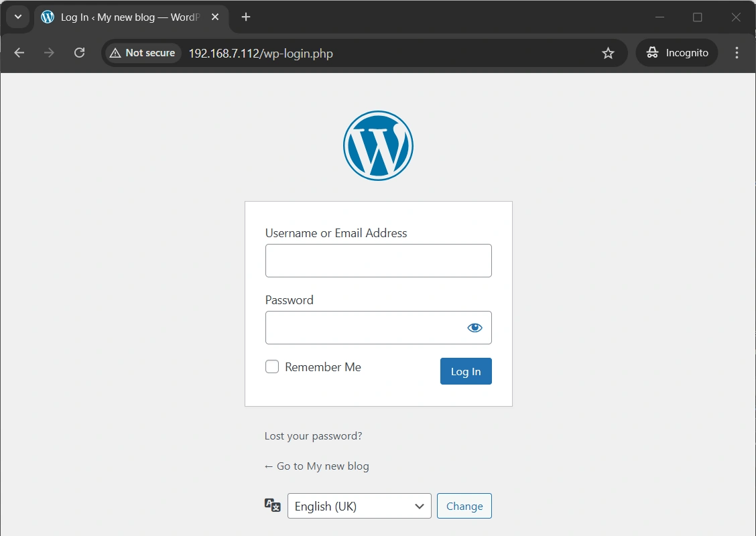This screenshot has width=756, height=536.
Task: Click the WordPress logo above the login form
Action: [x=378, y=145]
